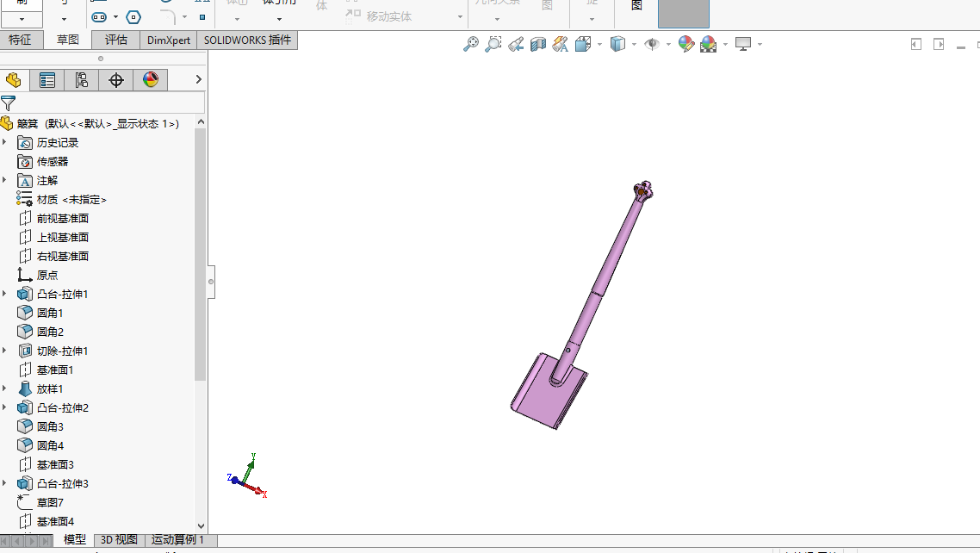Screen dimensions: 980x553
Task: Open the SOLIDWORKS 插件 tab
Action: [x=247, y=40]
